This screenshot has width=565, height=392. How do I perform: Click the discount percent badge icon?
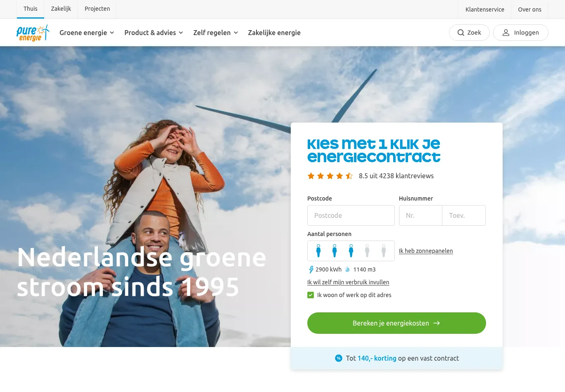coord(339,358)
